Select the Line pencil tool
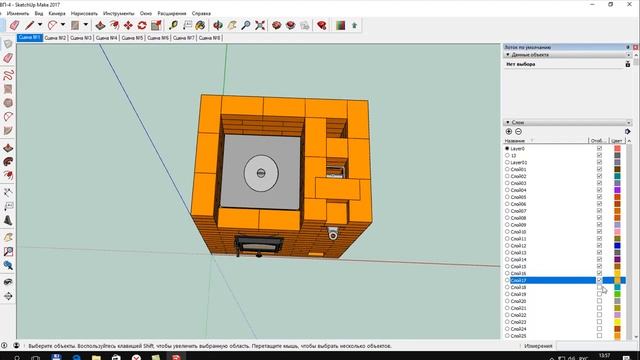Viewport: 640px width, 360px height. tap(29, 25)
